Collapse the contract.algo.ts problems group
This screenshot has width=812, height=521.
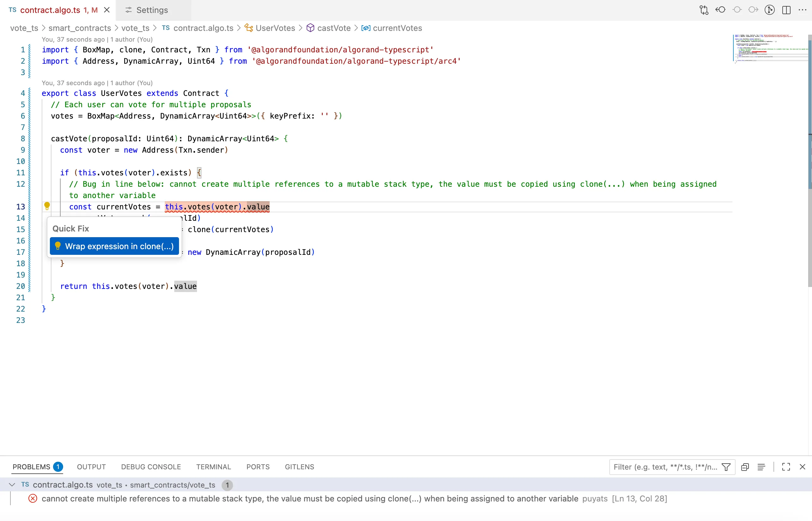coord(12,485)
